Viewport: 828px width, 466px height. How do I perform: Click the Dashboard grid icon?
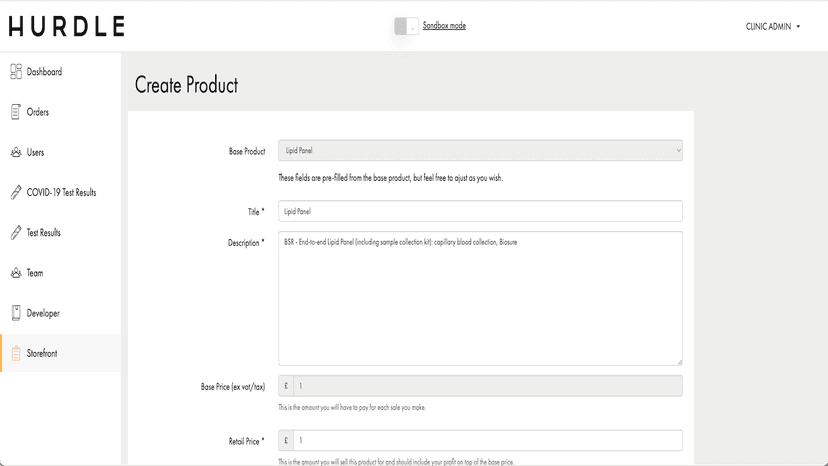click(x=16, y=71)
